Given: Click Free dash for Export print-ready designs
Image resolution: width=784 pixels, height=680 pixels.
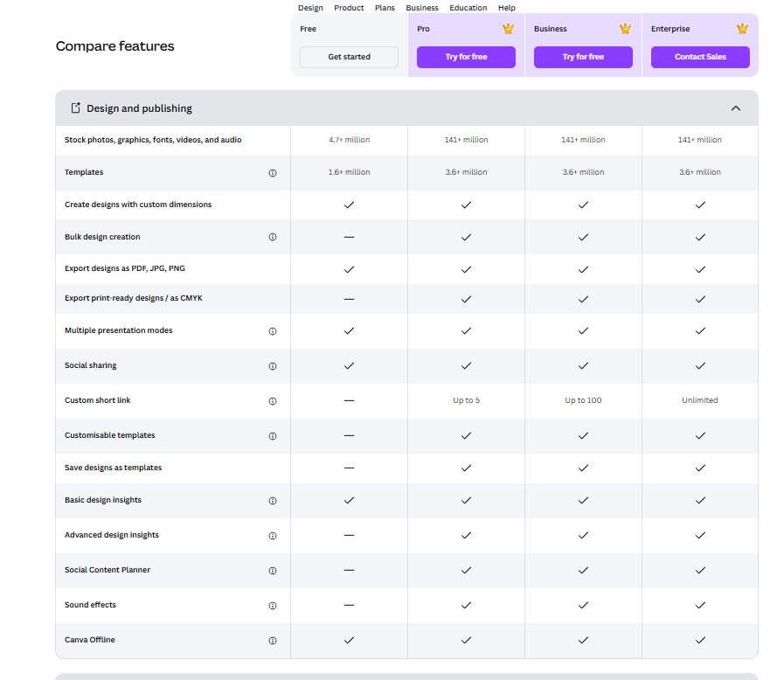Looking at the screenshot, I should (349, 299).
